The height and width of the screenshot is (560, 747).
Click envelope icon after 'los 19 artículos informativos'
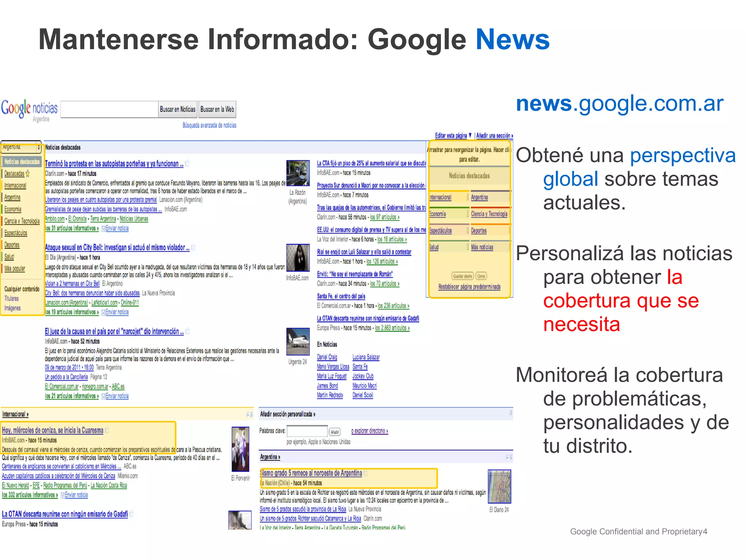[x=103, y=312]
